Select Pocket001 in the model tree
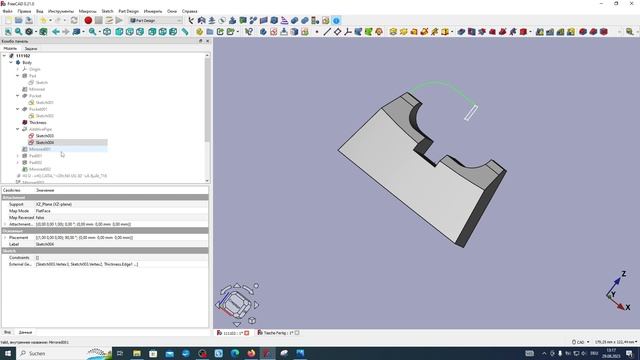640x360 pixels. (x=38, y=109)
